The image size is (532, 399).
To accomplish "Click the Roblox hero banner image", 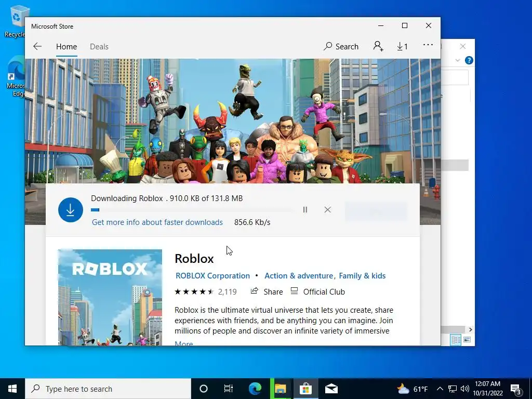I will [x=233, y=121].
